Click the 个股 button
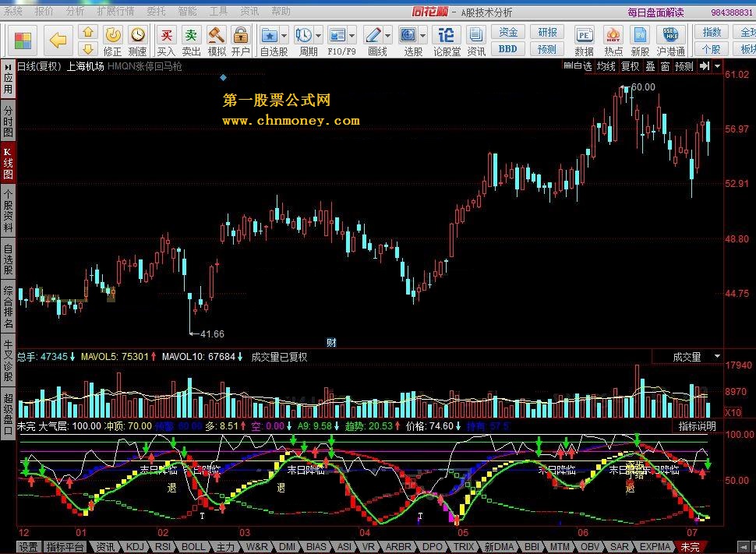 click(712, 48)
